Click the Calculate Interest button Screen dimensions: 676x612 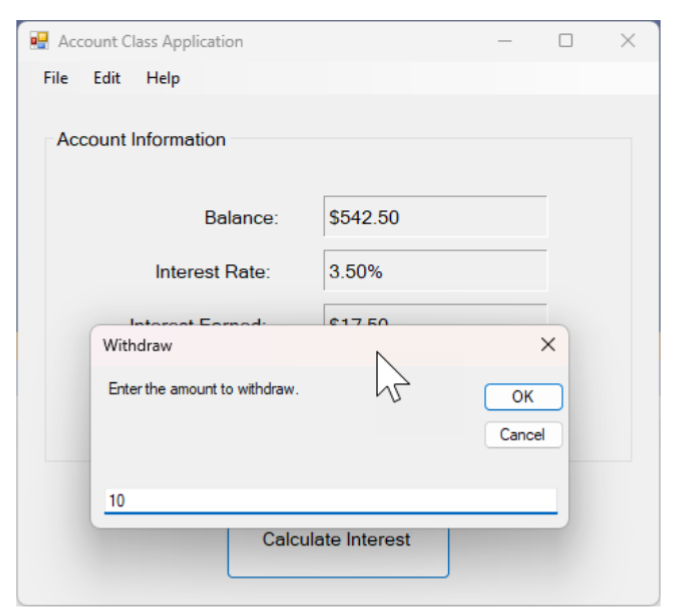[x=338, y=552]
